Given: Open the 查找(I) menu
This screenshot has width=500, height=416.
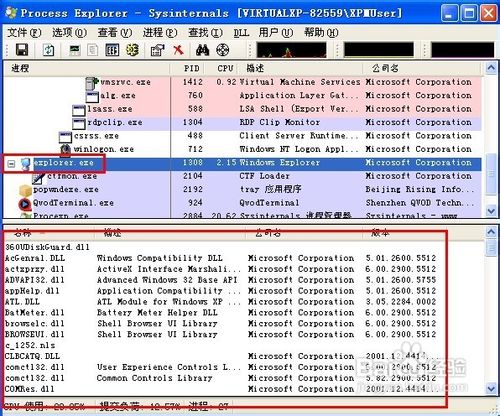Looking at the screenshot, I should coord(205,33).
